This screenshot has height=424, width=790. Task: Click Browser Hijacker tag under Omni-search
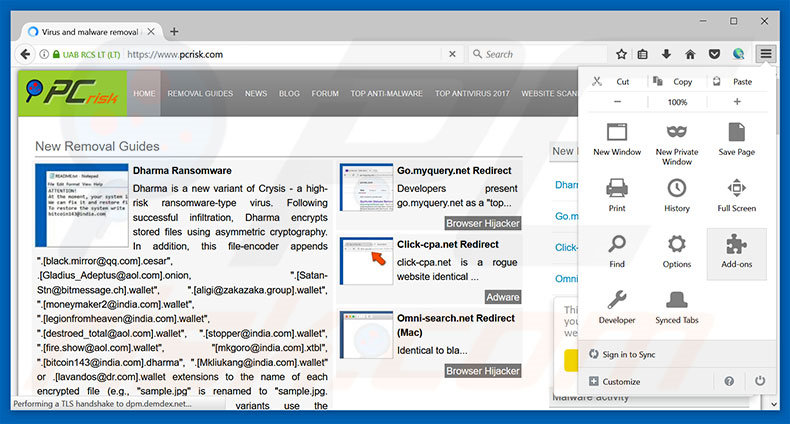click(x=482, y=371)
